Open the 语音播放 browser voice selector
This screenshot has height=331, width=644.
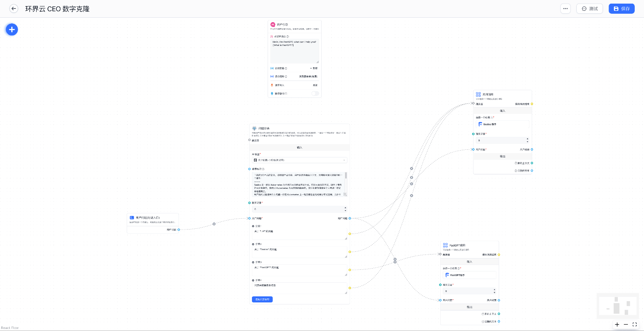308,77
